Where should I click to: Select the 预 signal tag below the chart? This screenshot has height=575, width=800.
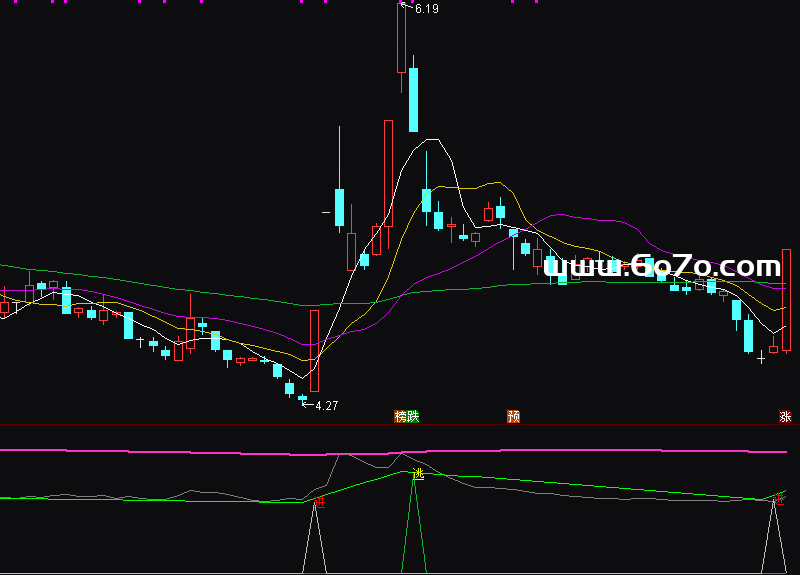point(514,416)
